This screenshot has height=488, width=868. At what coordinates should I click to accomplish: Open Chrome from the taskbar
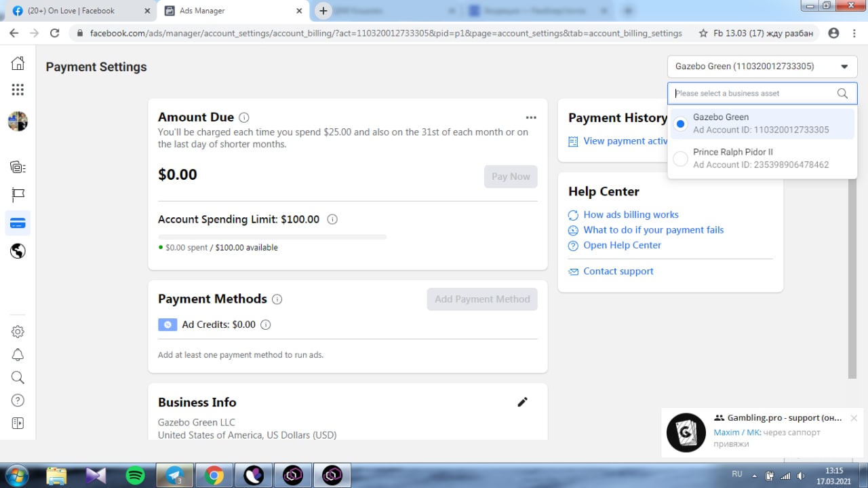click(214, 475)
